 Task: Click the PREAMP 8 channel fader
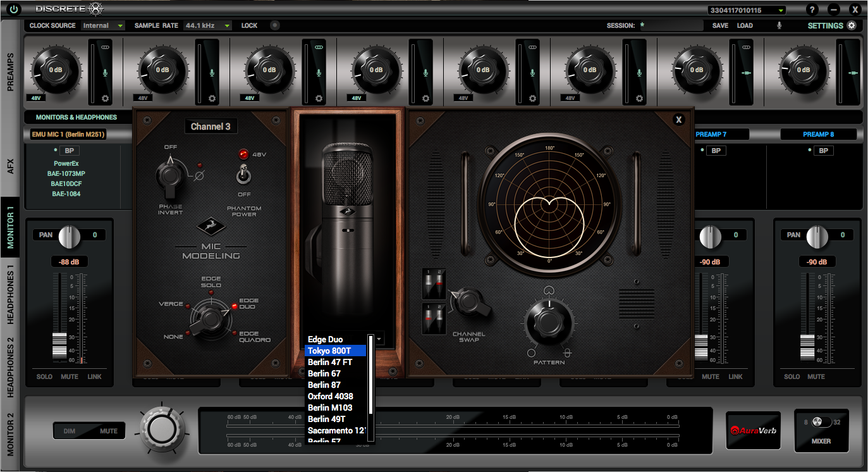(808, 347)
